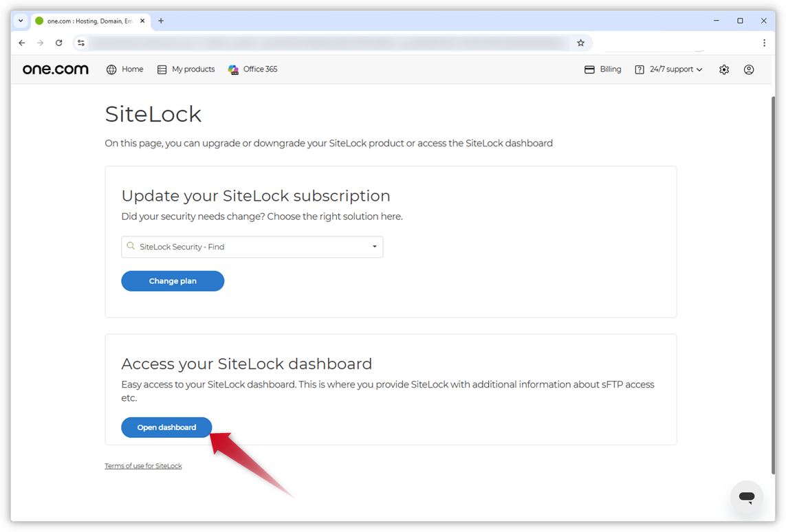
Task: Bookmark the page with the star icon
Action: click(x=580, y=43)
